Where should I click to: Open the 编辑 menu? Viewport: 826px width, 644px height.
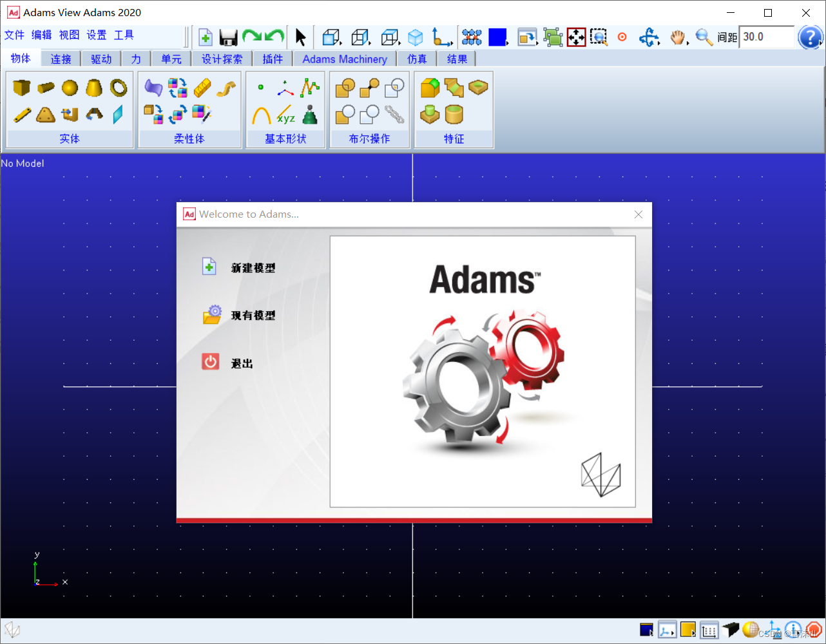[x=42, y=35]
